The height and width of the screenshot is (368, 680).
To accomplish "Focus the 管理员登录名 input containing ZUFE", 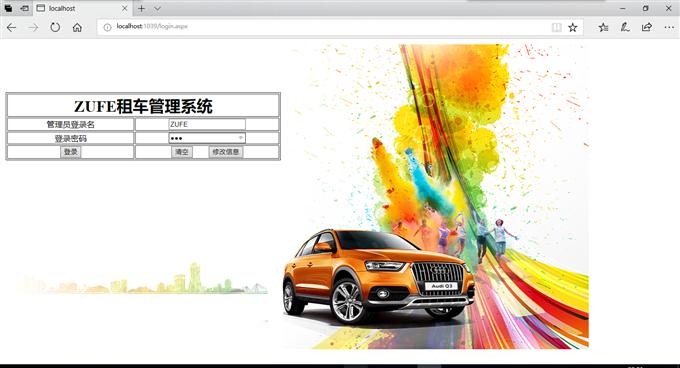I will pyautogui.click(x=207, y=124).
